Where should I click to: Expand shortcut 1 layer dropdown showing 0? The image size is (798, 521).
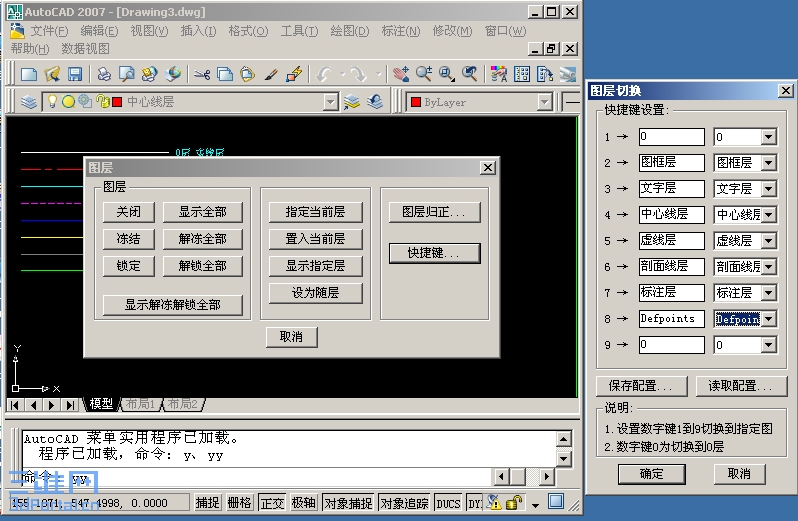(768, 137)
